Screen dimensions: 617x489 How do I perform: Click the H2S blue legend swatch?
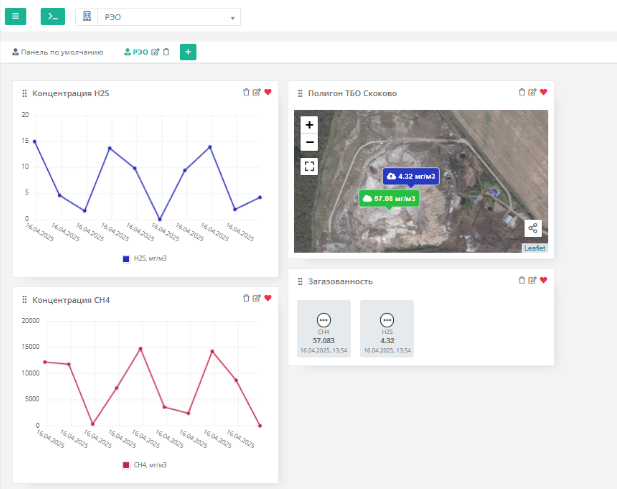point(126,258)
